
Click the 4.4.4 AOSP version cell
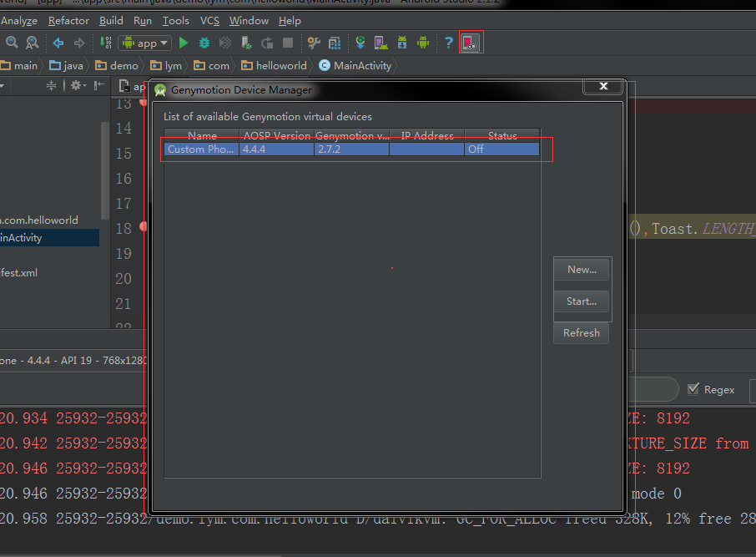pos(277,149)
